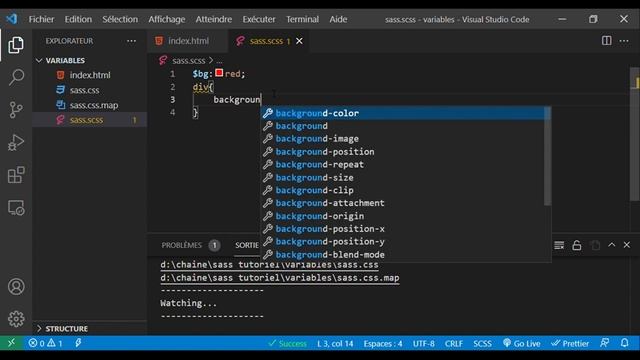Click the Watch Sass status bar icon

coord(78,343)
